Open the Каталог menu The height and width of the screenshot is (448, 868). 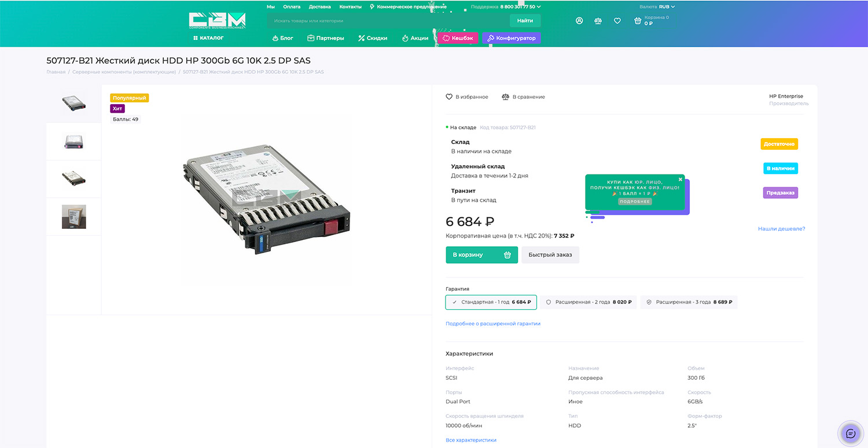point(208,38)
